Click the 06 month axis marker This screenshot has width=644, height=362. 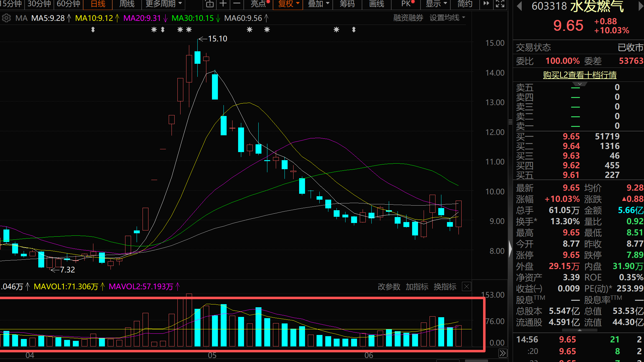pos(369,355)
